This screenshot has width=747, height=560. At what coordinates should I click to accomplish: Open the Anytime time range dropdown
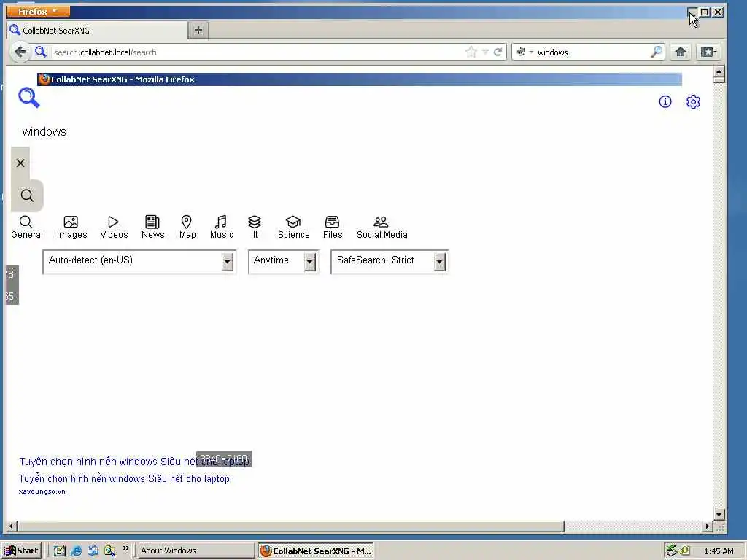pyautogui.click(x=283, y=262)
